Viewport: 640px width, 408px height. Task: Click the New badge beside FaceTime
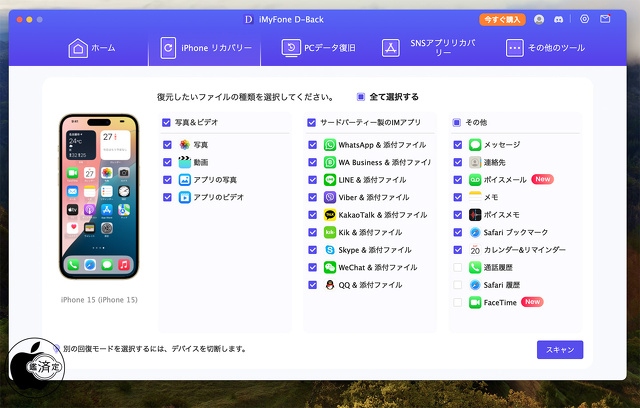(x=532, y=302)
